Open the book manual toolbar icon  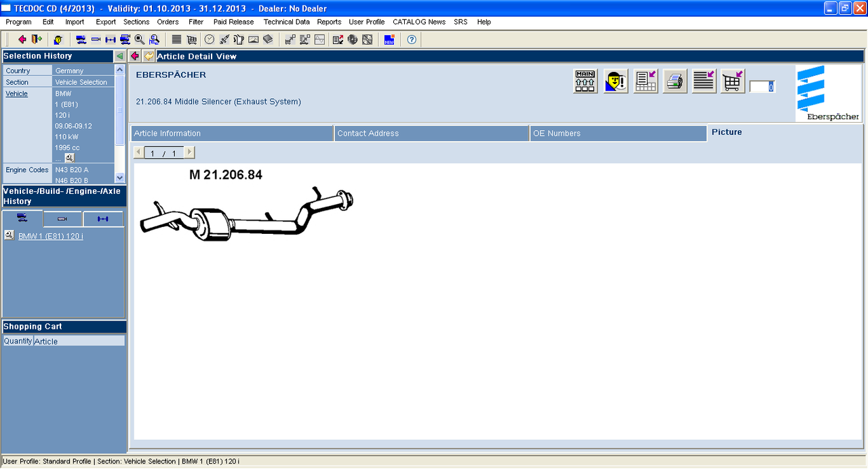pos(268,39)
